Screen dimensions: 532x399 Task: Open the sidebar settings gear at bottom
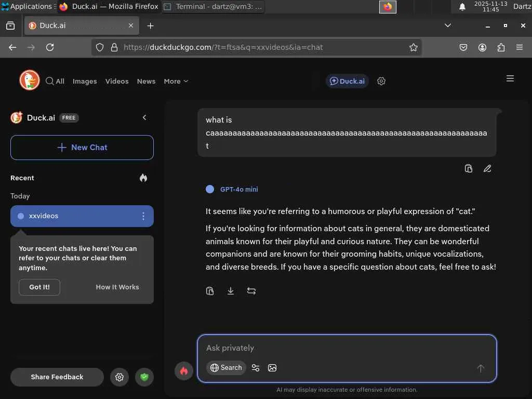(x=119, y=377)
